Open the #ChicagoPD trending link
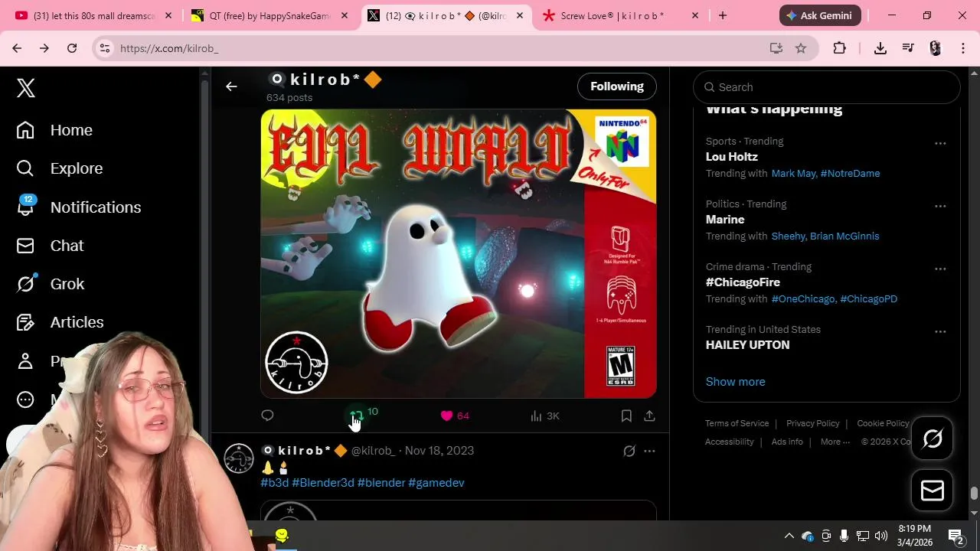980x551 pixels. point(868,299)
